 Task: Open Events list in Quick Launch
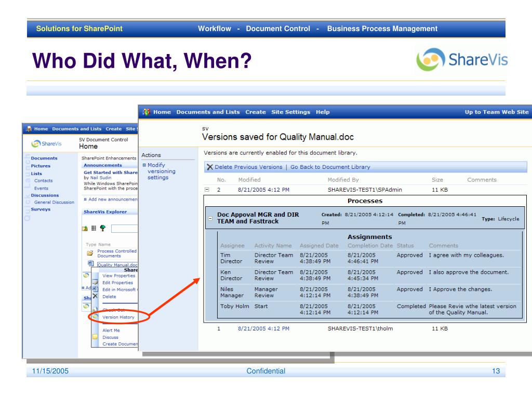(41, 188)
